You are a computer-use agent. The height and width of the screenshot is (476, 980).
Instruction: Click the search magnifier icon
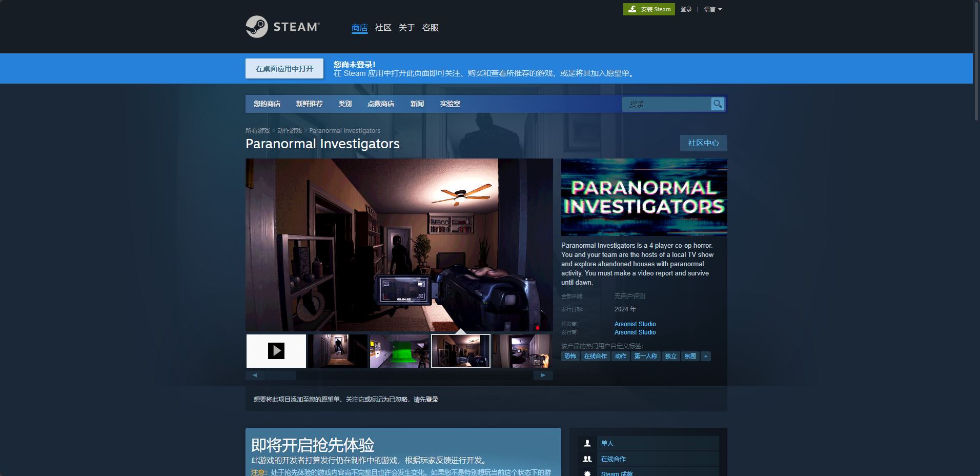pyautogui.click(x=718, y=104)
